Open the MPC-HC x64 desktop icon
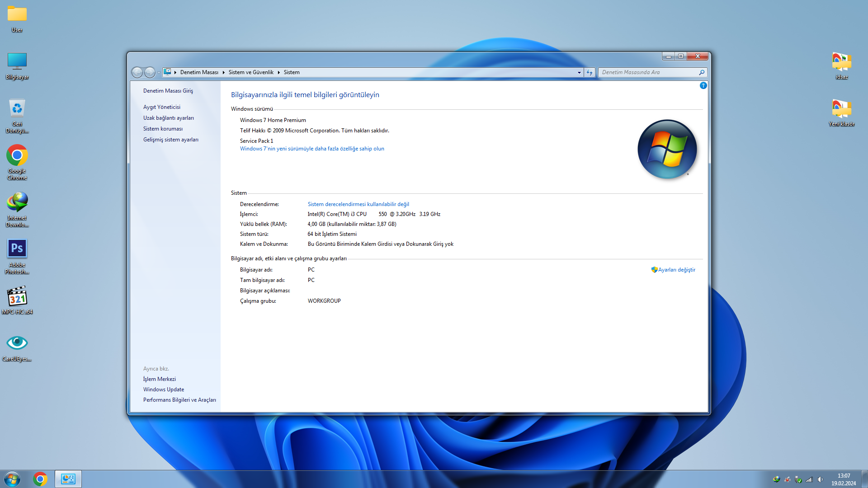This screenshot has height=488, width=868. (17, 297)
